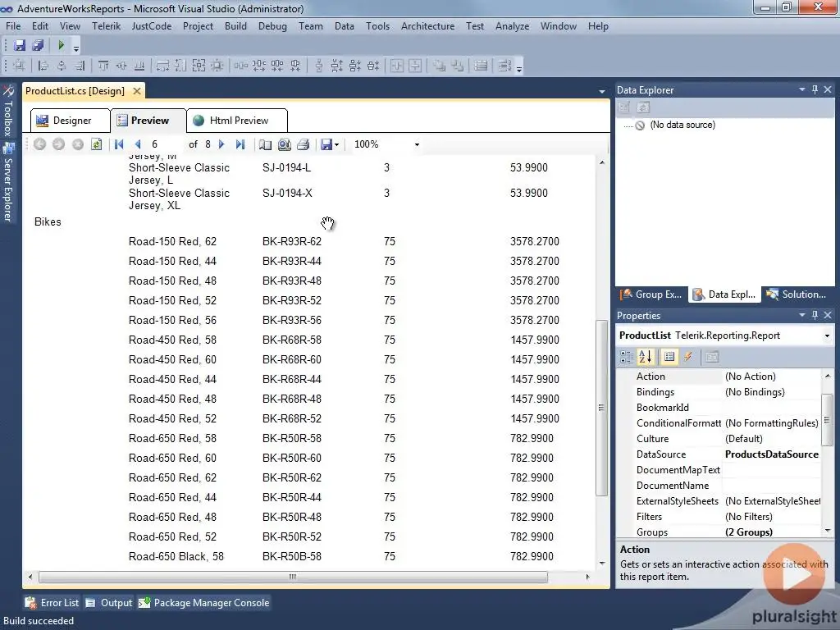Screen dimensions: 840x630
Task: Go to previous report page
Action: (x=138, y=144)
